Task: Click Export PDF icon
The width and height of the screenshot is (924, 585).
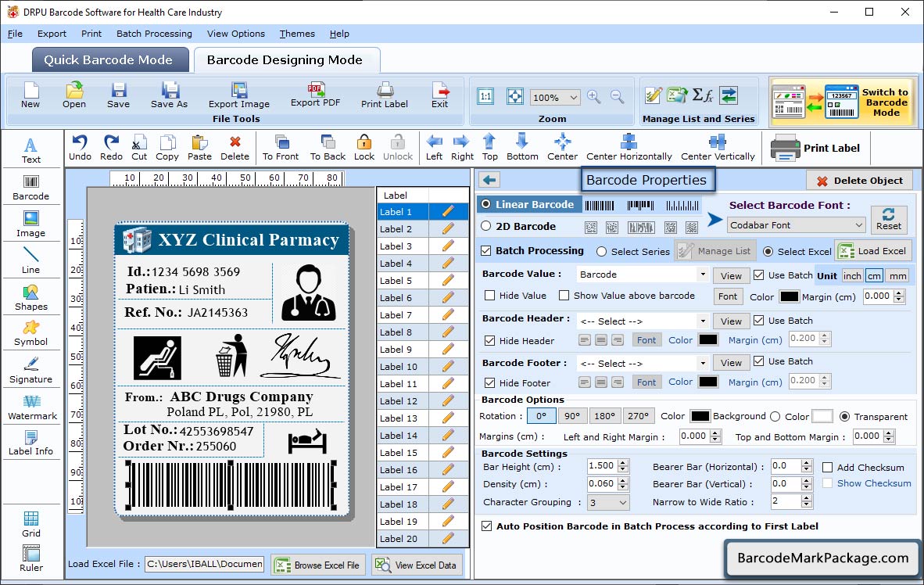Action: tap(315, 95)
